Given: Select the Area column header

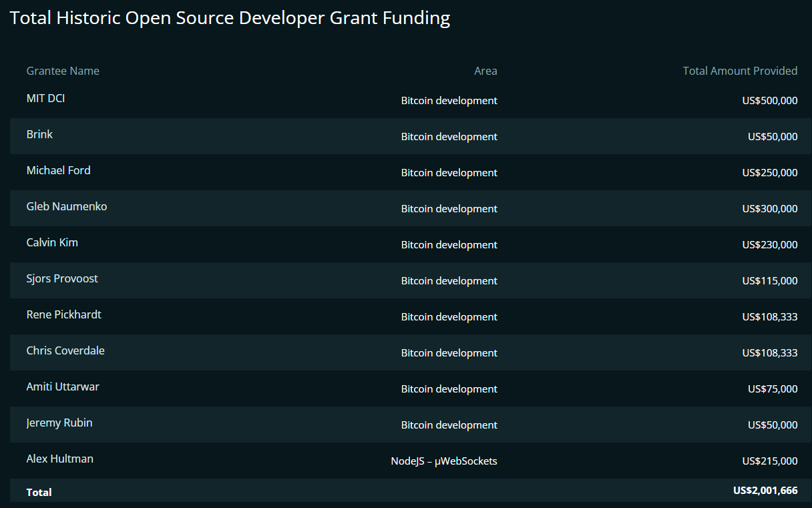Looking at the screenshot, I should (x=485, y=71).
